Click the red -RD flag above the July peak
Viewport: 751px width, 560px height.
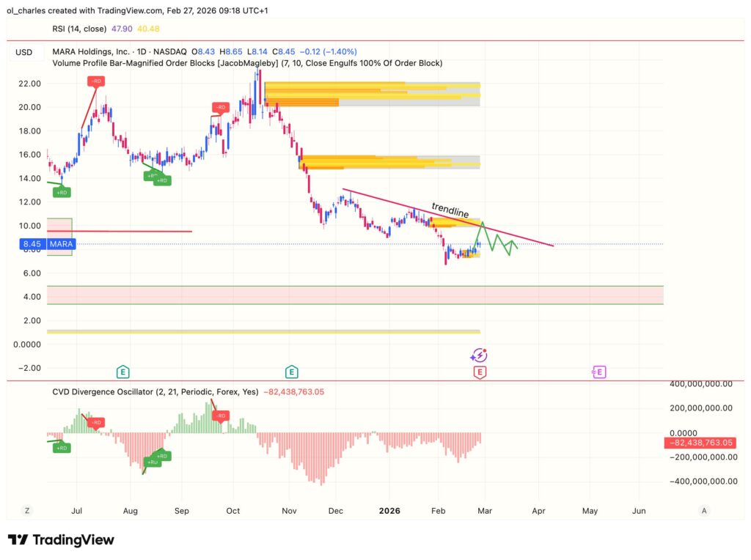pos(95,81)
